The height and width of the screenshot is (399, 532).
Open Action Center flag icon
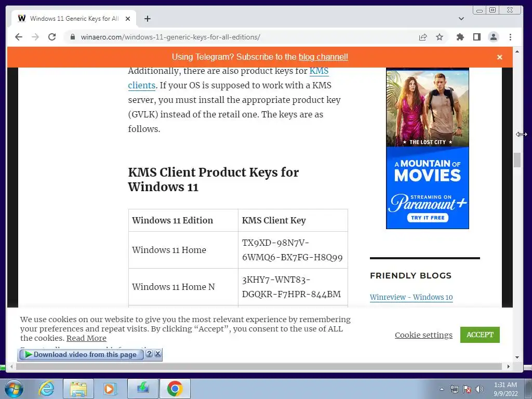point(467,390)
